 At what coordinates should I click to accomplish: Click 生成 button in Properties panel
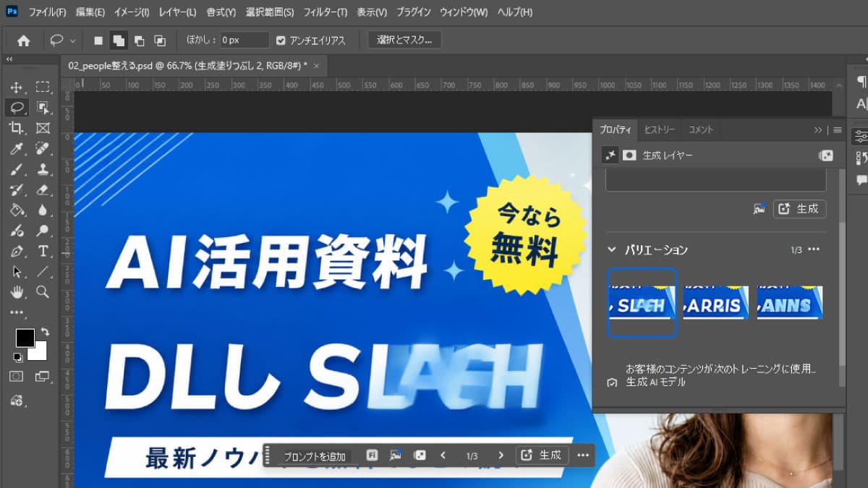coord(800,209)
